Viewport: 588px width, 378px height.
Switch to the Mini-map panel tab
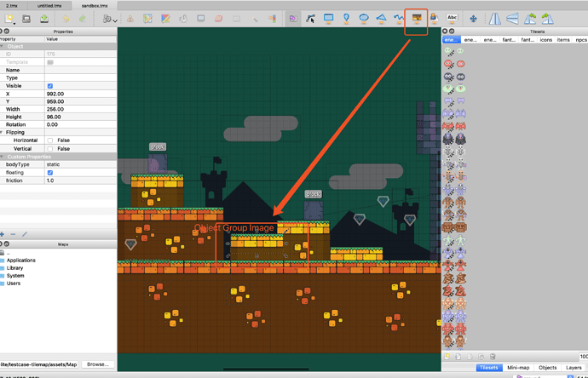coord(518,368)
